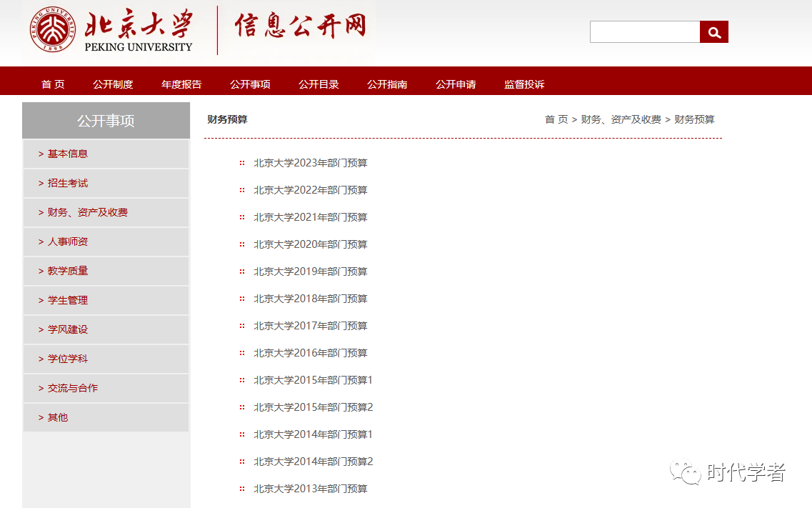The height and width of the screenshot is (508, 812).
Task: Click the red search magnifier button
Action: [x=713, y=32]
